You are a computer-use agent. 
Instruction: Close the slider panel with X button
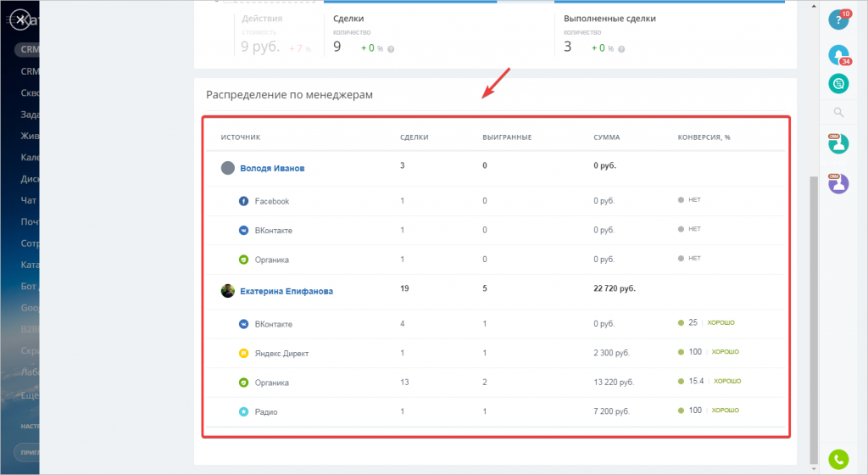click(20, 20)
